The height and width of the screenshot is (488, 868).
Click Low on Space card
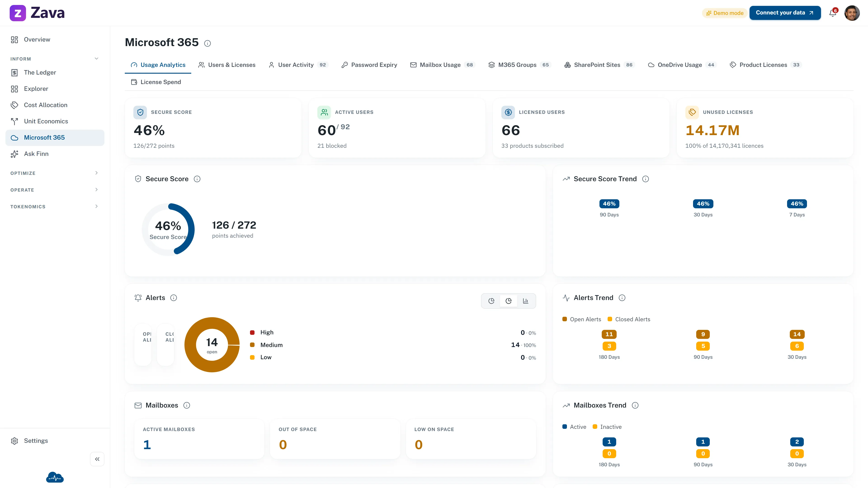[471, 439]
